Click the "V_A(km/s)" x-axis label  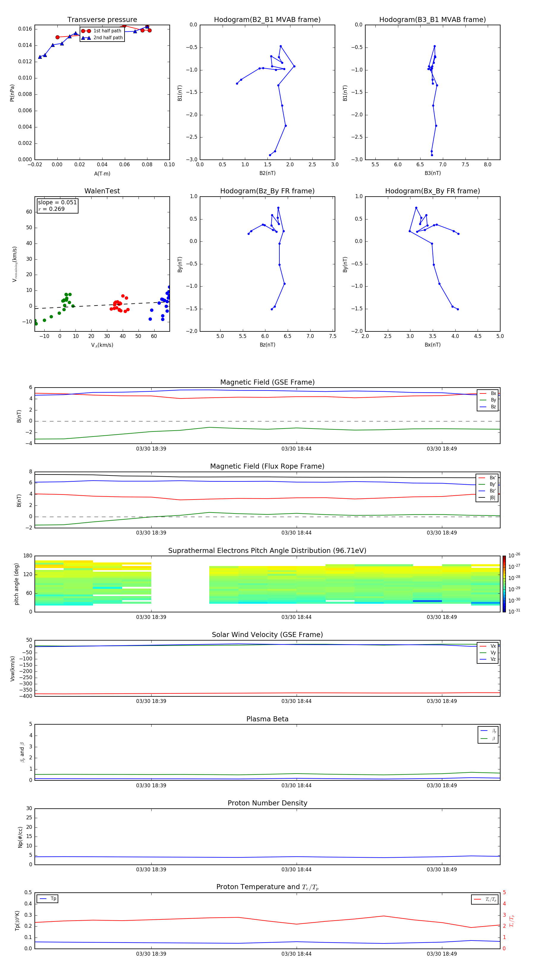coord(102,345)
